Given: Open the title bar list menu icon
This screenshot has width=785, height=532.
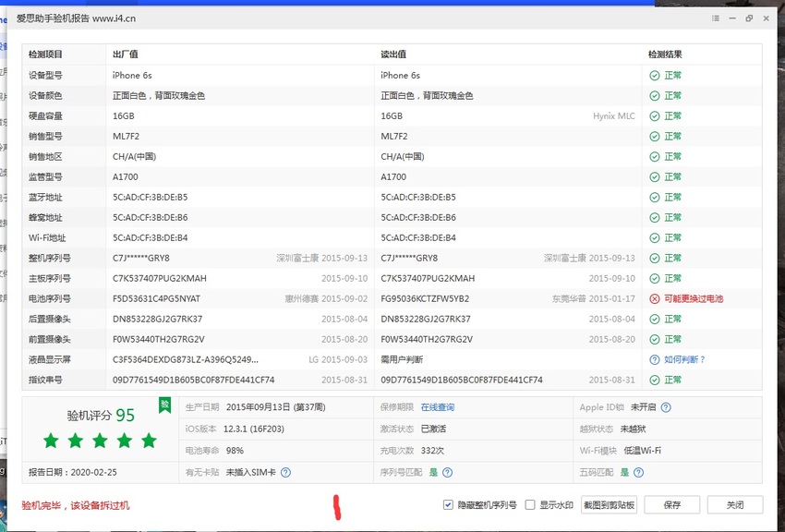Looking at the screenshot, I should [x=716, y=18].
